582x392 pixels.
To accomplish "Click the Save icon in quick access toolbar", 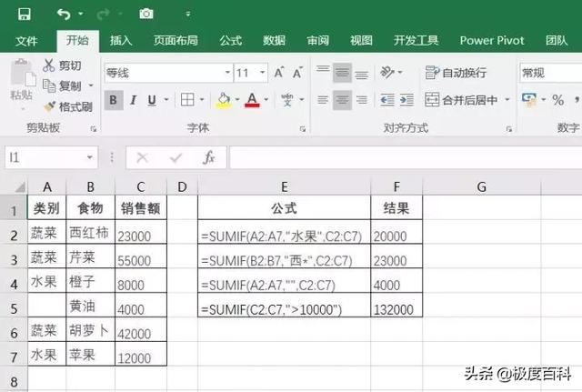I will (x=25, y=15).
